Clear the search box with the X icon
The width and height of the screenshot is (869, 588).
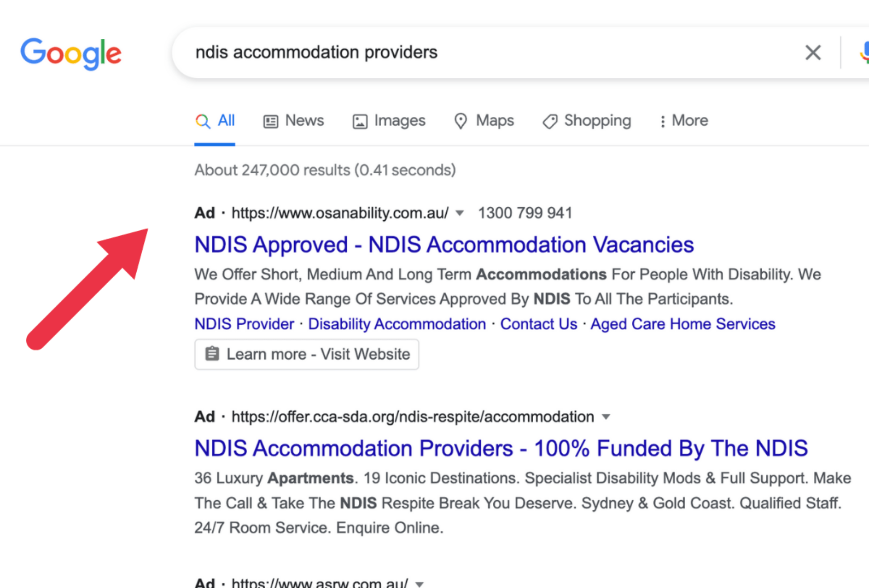813,52
